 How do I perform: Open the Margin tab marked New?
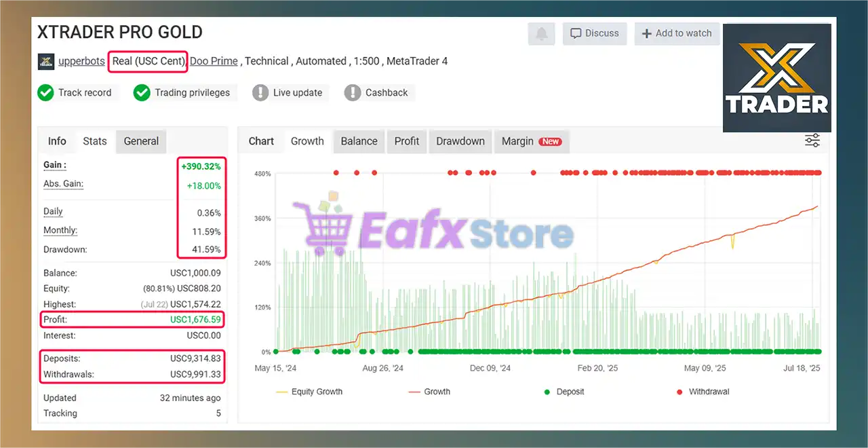(532, 141)
